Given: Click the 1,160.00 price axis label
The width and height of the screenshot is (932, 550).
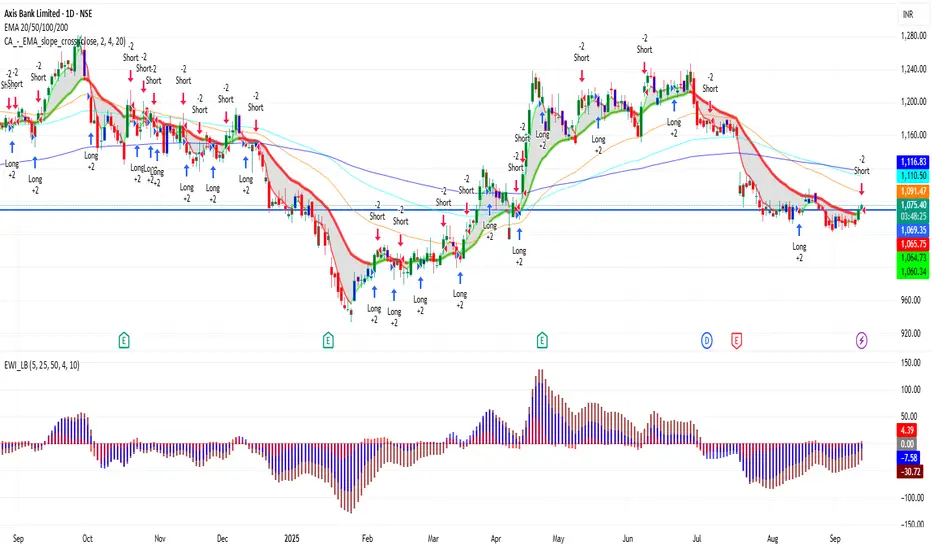Looking at the screenshot, I should click(914, 135).
